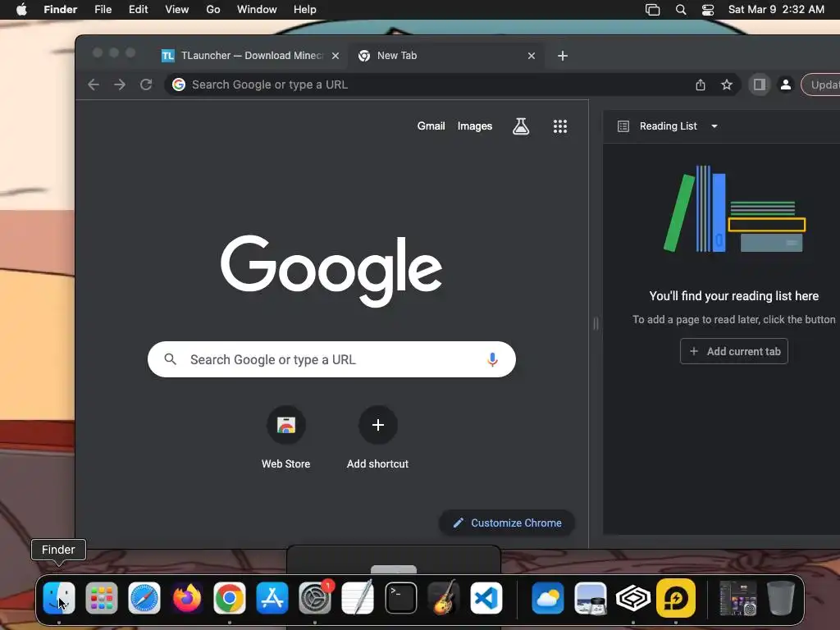
Task: Open Spotlight search in menu bar
Action: coord(680,10)
